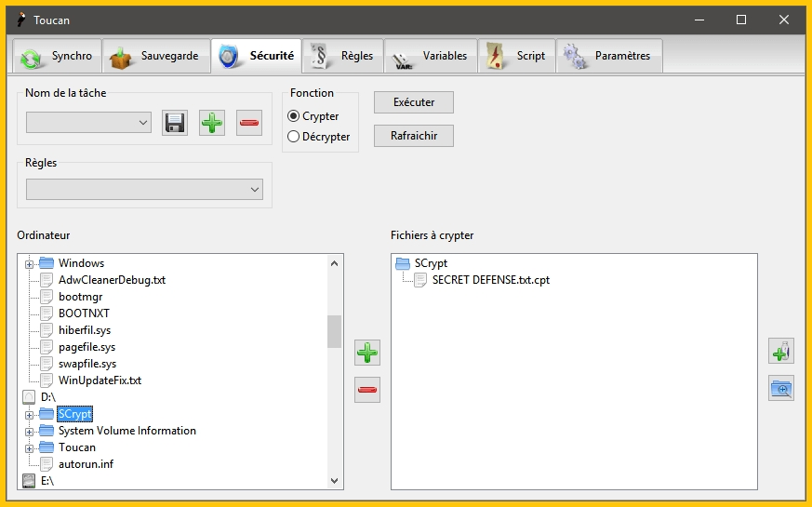This screenshot has height=507, width=812.
Task: Select WinUpdateFix.txt in the tree
Action: coord(100,380)
